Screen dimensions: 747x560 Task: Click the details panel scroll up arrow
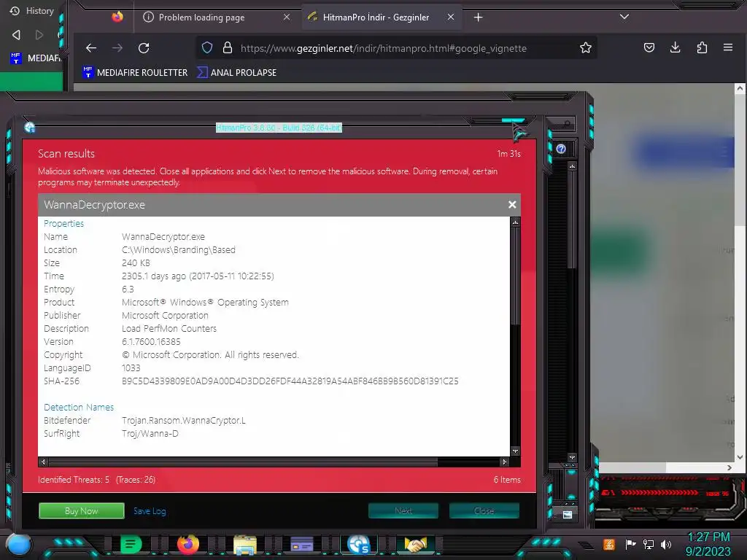(515, 222)
